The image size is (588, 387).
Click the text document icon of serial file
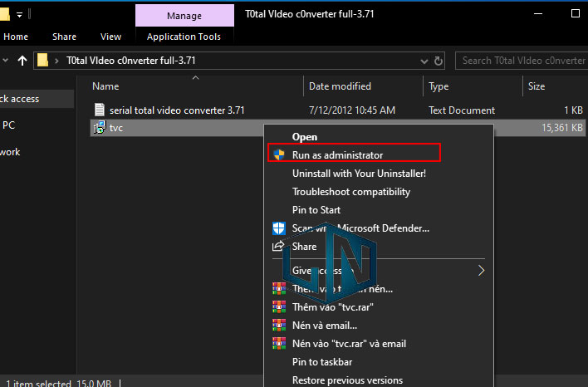click(x=100, y=110)
